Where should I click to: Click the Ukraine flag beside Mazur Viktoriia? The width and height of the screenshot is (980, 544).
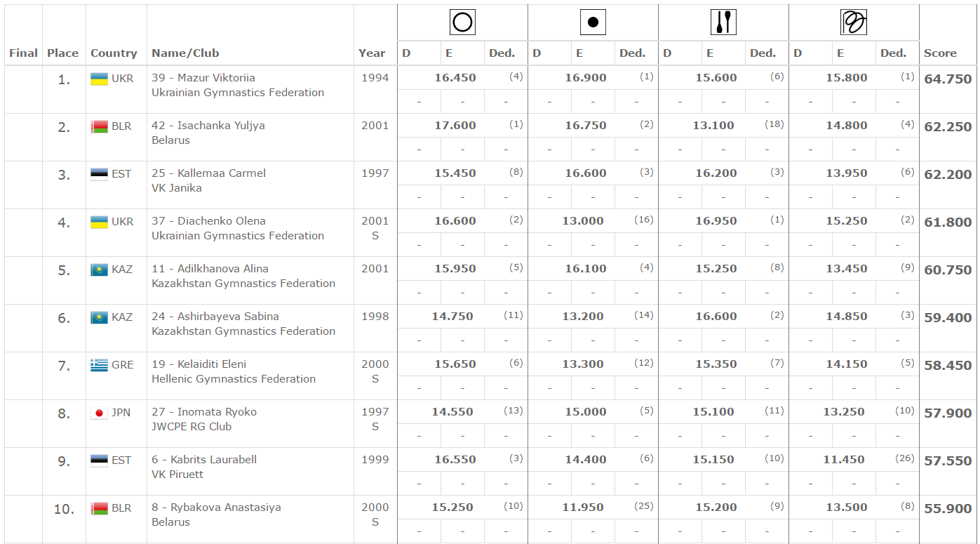[99, 79]
